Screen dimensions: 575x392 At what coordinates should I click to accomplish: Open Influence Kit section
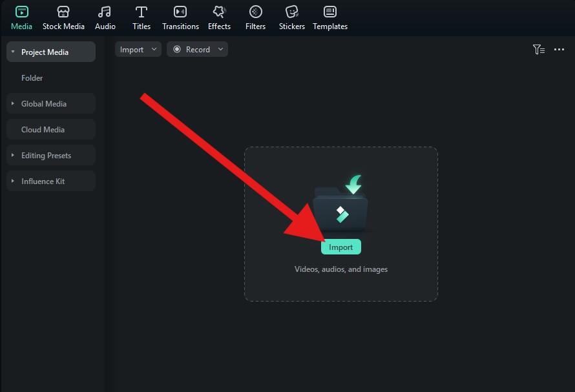(51, 181)
